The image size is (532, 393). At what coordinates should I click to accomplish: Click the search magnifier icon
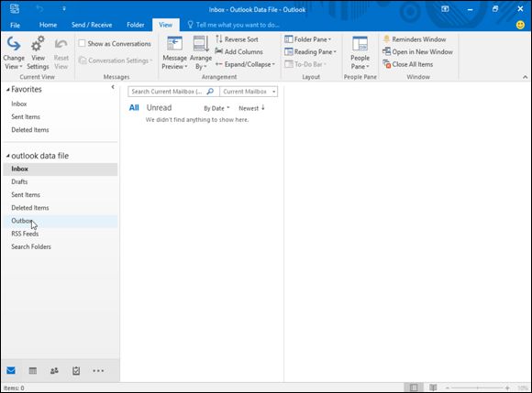coord(210,92)
